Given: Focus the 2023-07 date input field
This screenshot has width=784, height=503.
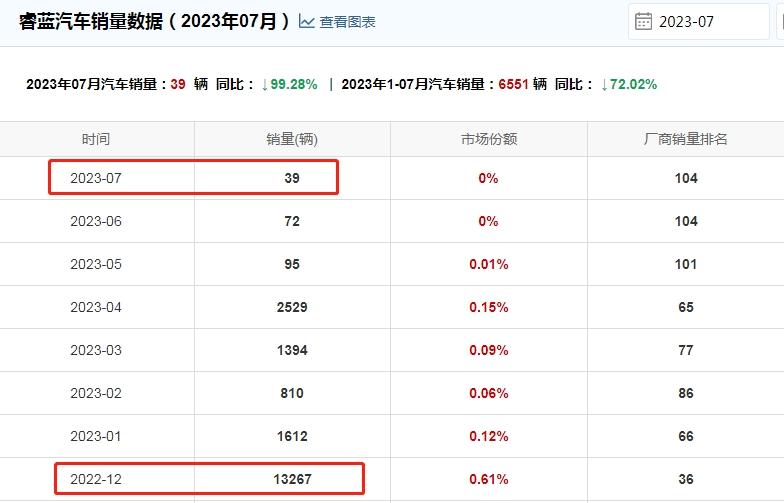Looking at the screenshot, I should click(698, 22).
